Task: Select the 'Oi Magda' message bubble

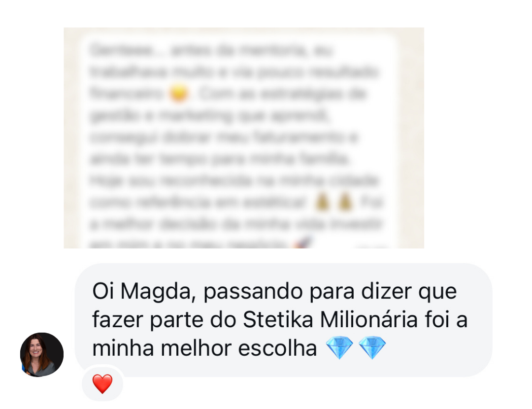Action: tap(283, 320)
